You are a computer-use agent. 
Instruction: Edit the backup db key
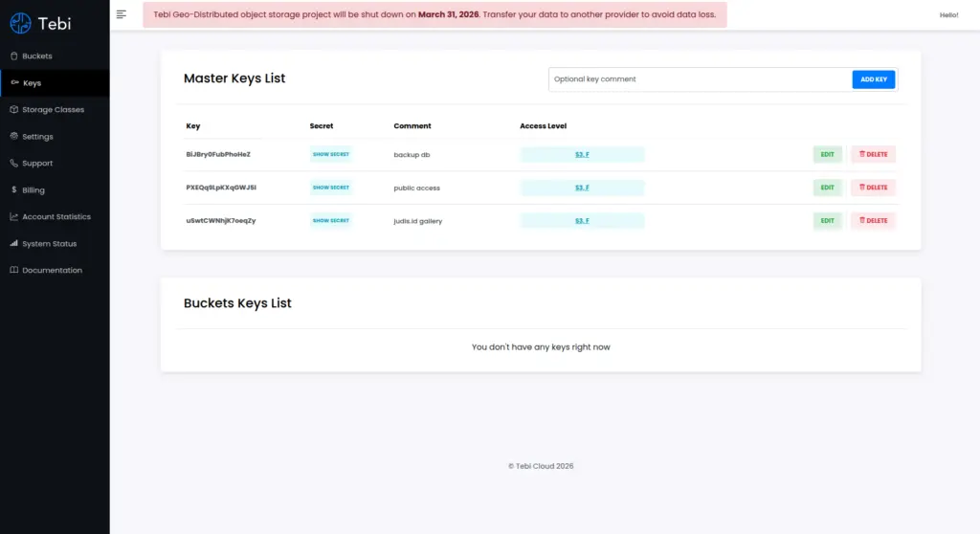point(828,154)
